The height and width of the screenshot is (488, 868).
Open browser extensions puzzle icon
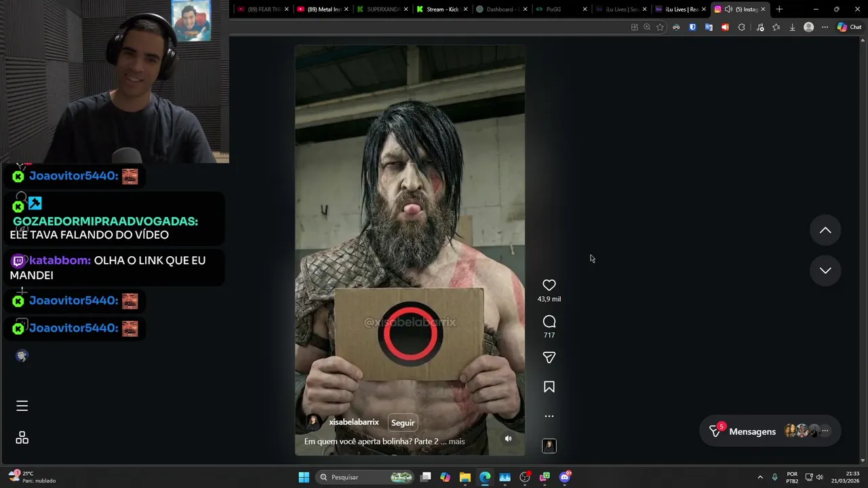coord(741,27)
